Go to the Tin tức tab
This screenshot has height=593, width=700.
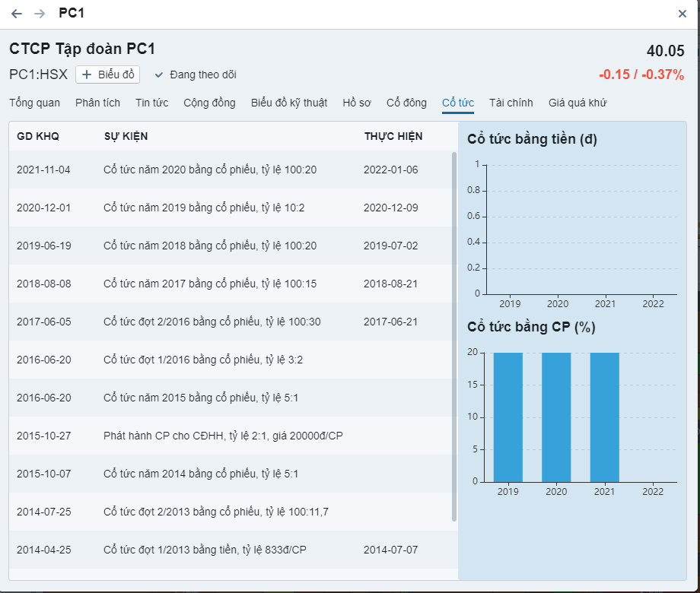[151, 103]
